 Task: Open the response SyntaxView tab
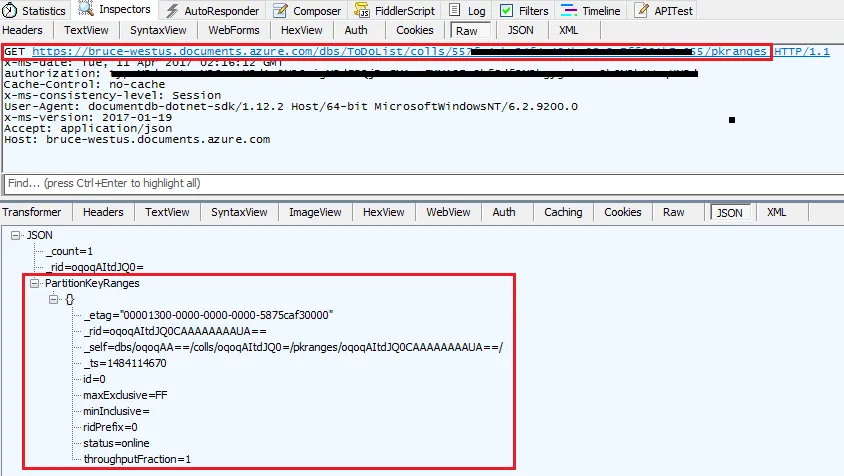click(x=239, y=212)
